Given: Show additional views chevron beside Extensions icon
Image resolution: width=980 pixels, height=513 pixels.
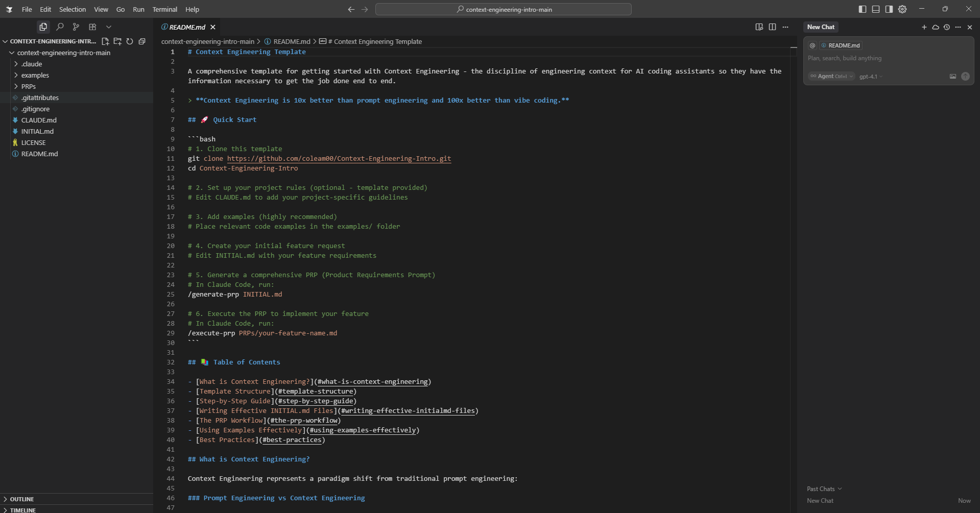Looking at the screenshot, I should [109, 27].
